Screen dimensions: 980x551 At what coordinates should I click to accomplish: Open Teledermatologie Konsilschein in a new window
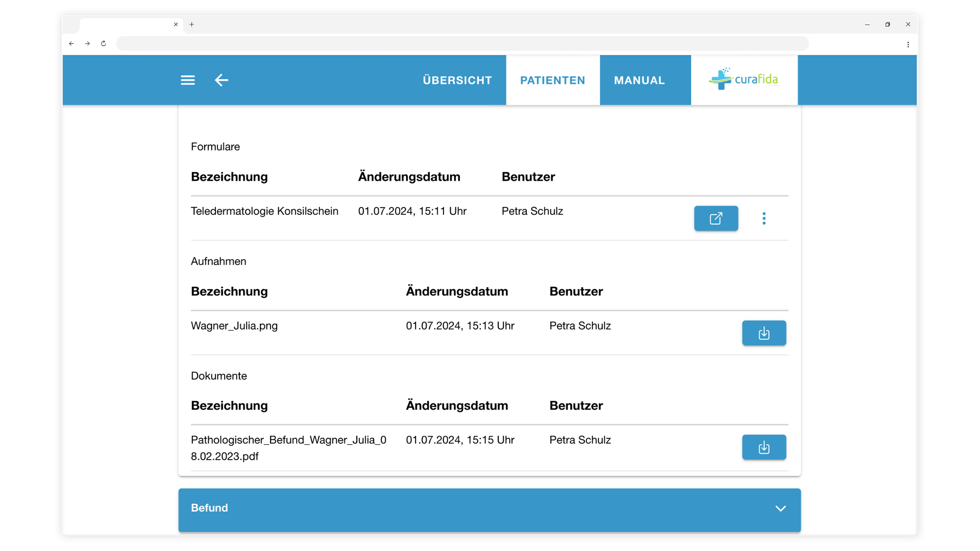[716, 218]
